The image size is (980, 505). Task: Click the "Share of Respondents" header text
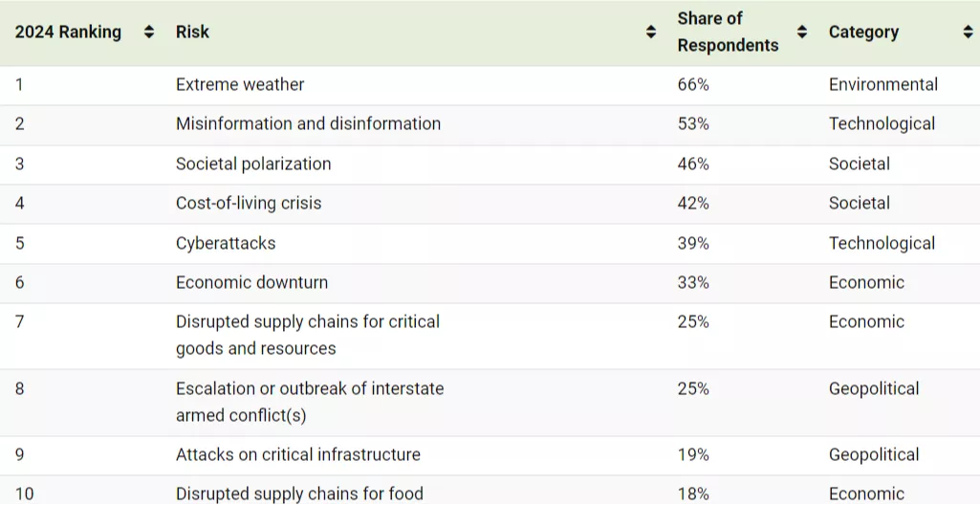728,33
